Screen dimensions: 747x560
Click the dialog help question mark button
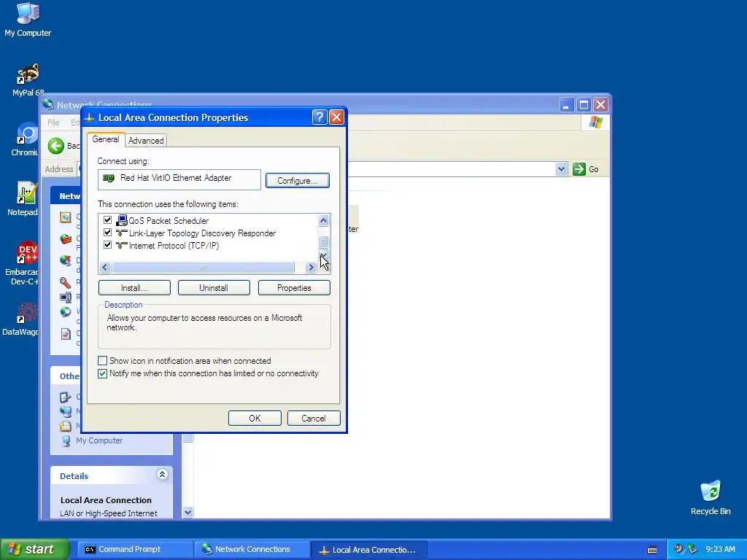tap(320, 117)
